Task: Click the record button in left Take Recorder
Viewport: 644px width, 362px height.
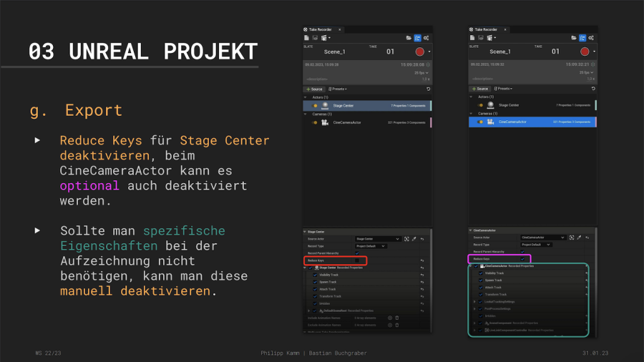Action: click(x=419, y=52)
